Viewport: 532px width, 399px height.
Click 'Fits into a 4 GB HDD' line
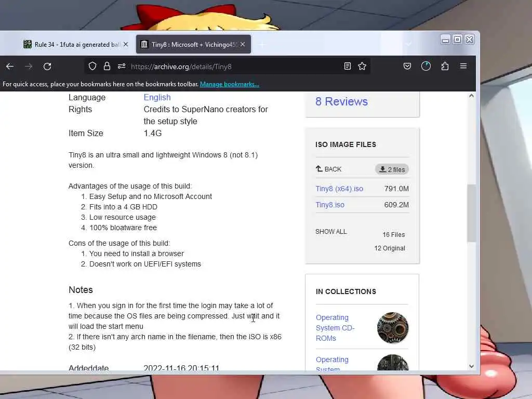click(123, 207)
